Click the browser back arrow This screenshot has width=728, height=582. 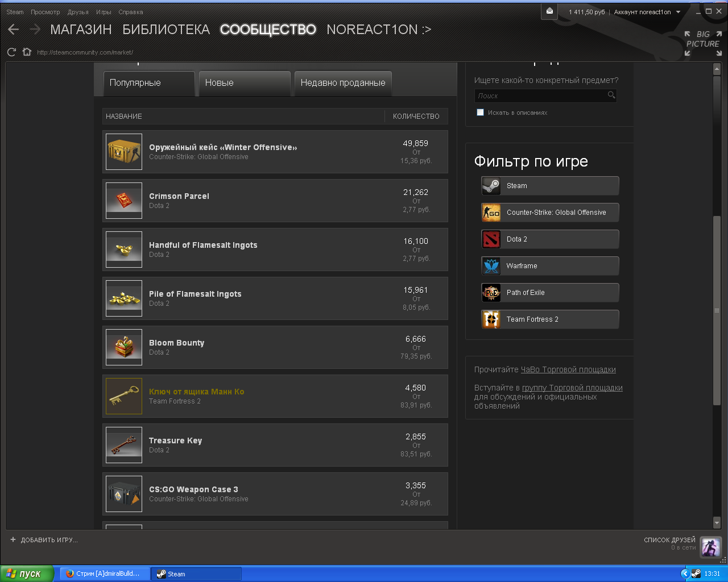(14, 30)
